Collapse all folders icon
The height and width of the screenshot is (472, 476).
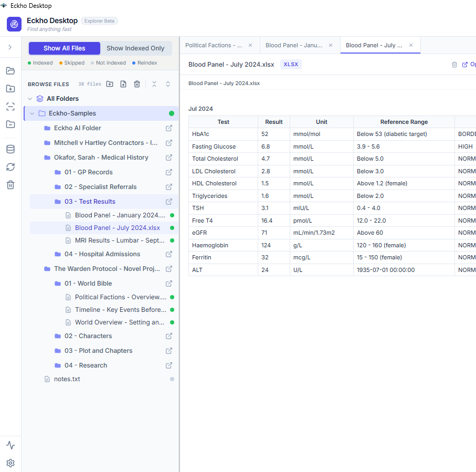pos(154,84)
